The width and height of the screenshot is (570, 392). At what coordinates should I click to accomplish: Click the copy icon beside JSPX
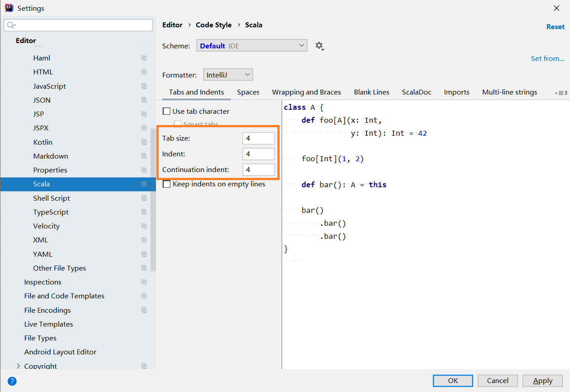(144, 128)
